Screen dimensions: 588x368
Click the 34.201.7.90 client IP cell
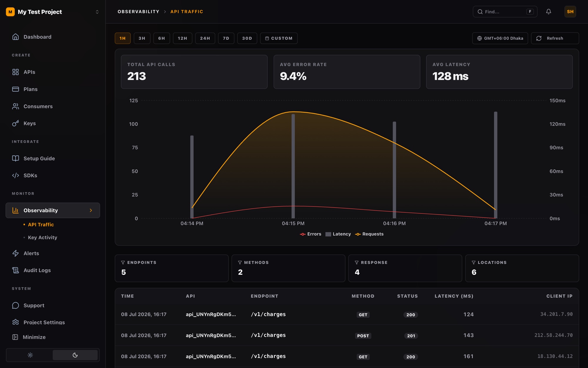(x=556, y=314)
